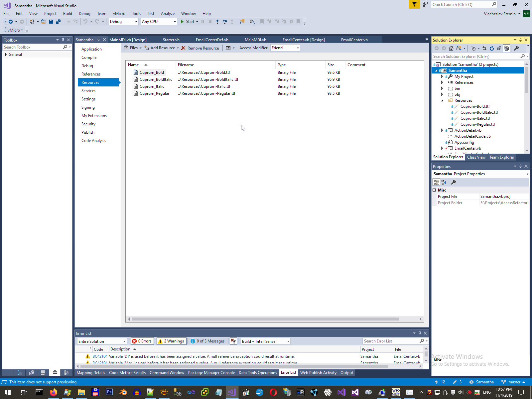Open Properties wrench in Solution Explorer toolbar
Viewport: 532px width, 399px height.
click(516, 48)
